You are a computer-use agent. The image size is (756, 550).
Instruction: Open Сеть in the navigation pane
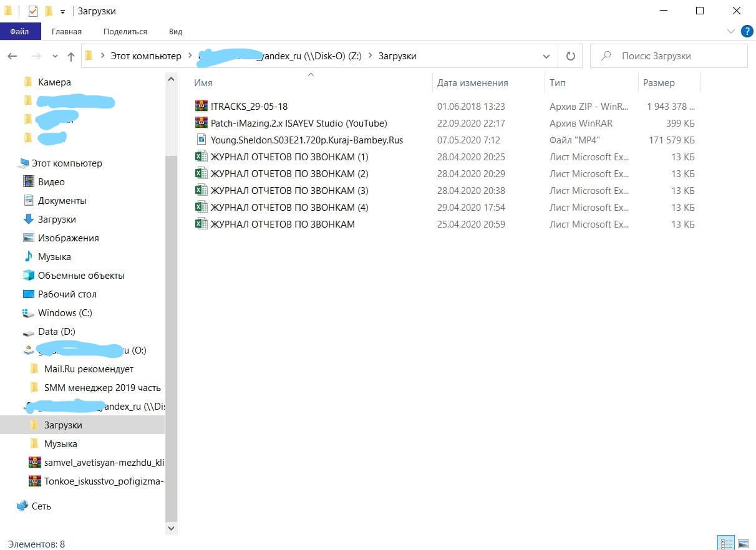(x=41, y=506)
